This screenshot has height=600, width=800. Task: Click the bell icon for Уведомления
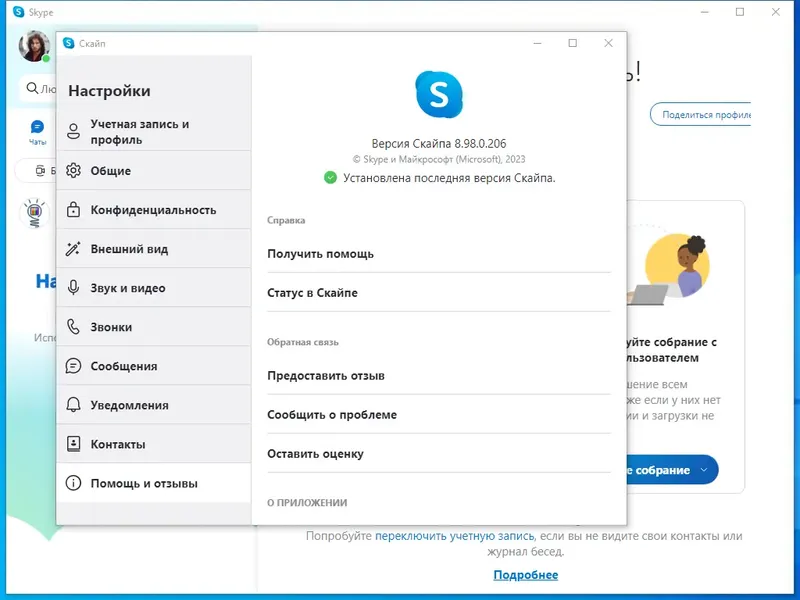76,405
